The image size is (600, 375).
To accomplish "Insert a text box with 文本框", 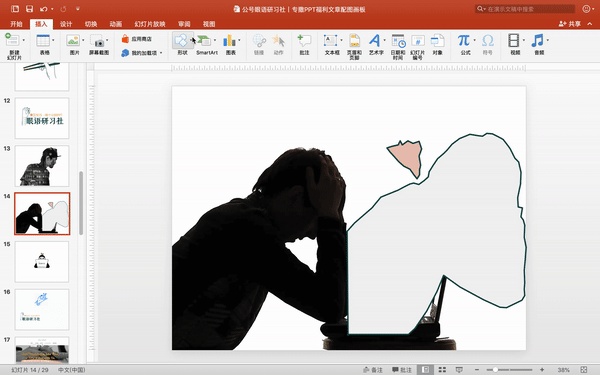I will (x=330, y=40).
